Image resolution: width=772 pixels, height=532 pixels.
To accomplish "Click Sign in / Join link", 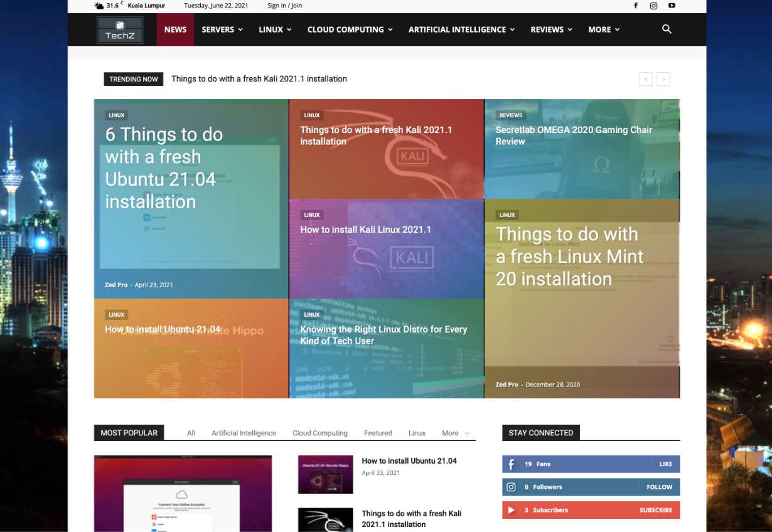I will [284, 6].
